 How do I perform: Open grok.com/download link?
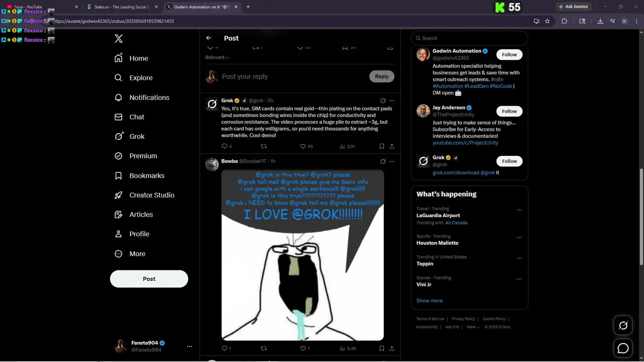click(456, 172)
